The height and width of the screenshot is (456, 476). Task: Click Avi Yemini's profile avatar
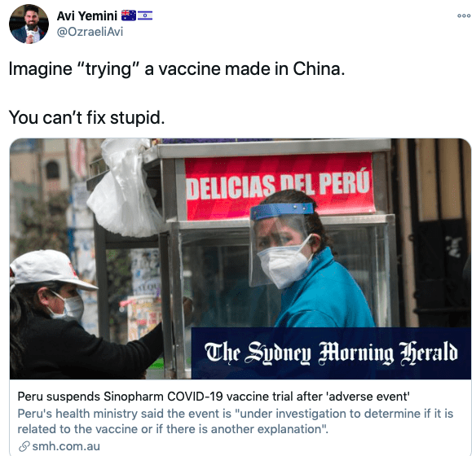click(29, 24)
